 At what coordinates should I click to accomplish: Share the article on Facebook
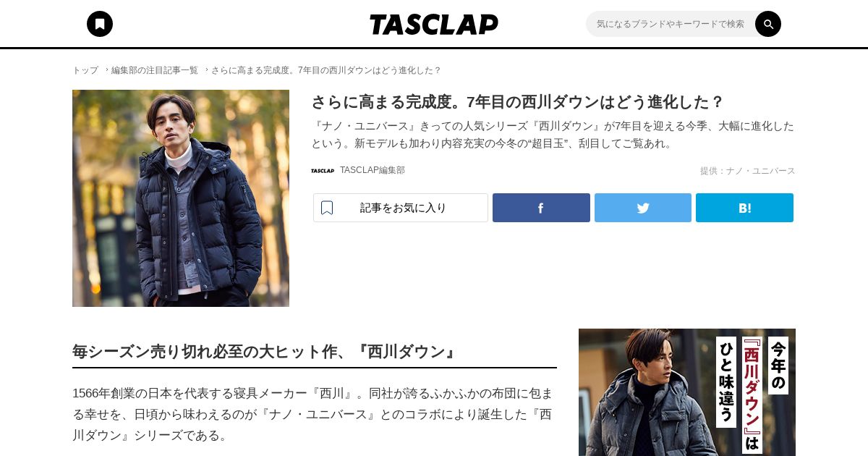click(x=541, y=208)
